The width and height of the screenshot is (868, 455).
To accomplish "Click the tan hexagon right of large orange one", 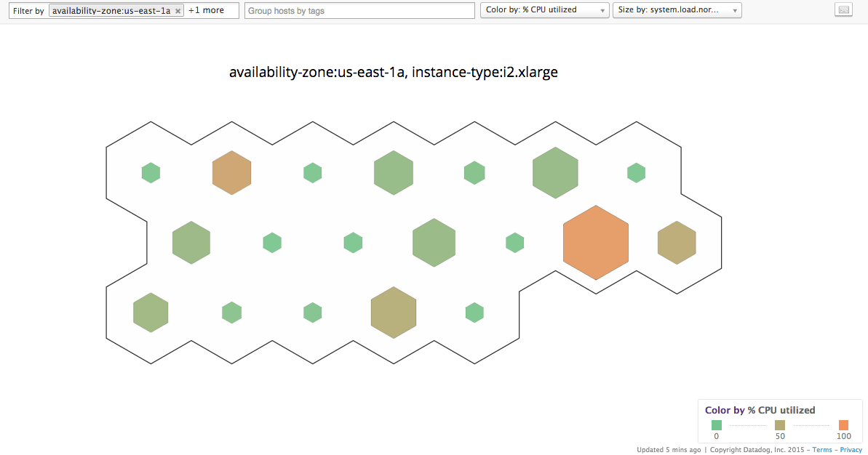I will click(x=677, y=243).
